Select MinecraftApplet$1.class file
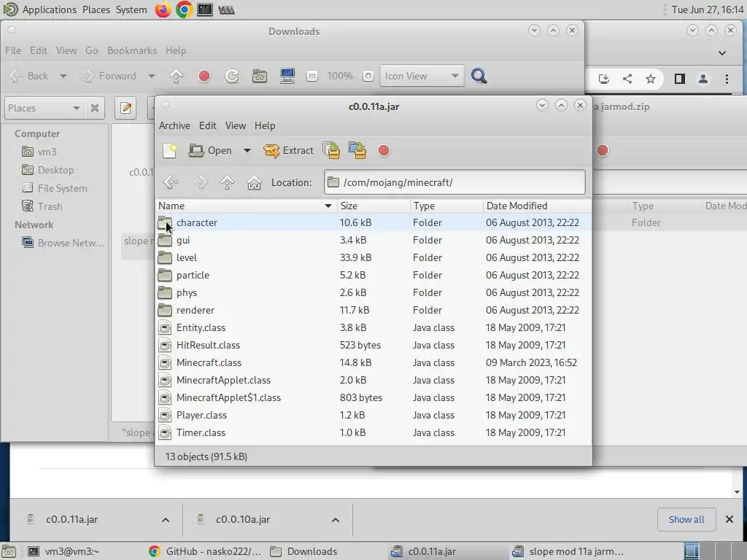 pos(373,397)
